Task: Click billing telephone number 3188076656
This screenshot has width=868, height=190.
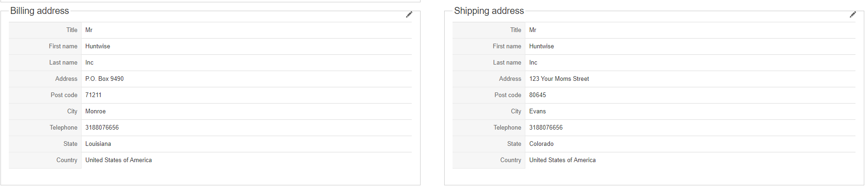Action: coord(102,127)
